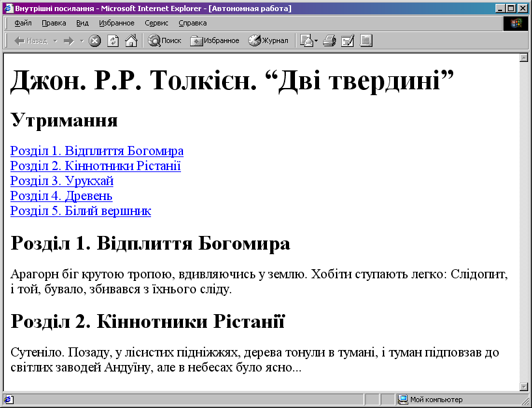The height and width of the screenshot is (408, 532).
Task: Click the paragraph starting with Сутеніло
Action: (255, 360)
